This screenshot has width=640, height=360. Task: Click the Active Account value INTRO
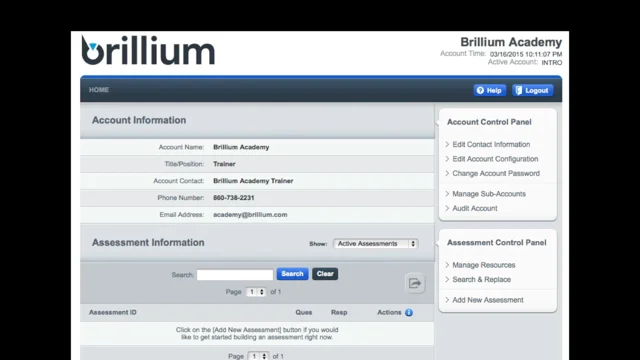(x=551, y=62)
